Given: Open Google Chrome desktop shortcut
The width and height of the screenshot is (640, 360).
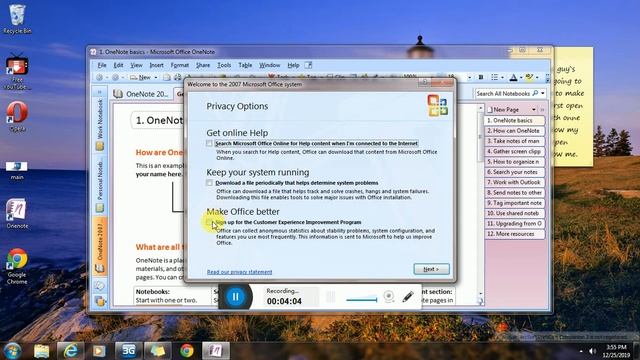Looking at the screenshot, I should tap(17, 266).
